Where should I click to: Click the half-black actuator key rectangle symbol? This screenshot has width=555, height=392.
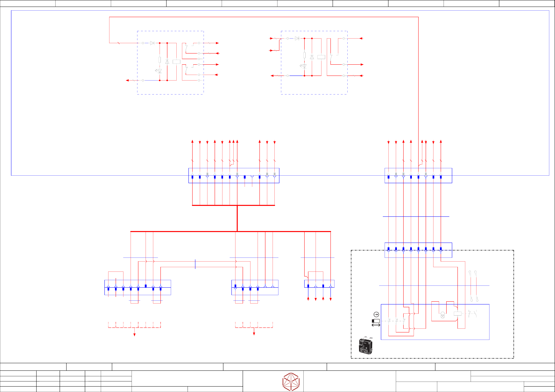pyautogui.click(x=376, y=321)
